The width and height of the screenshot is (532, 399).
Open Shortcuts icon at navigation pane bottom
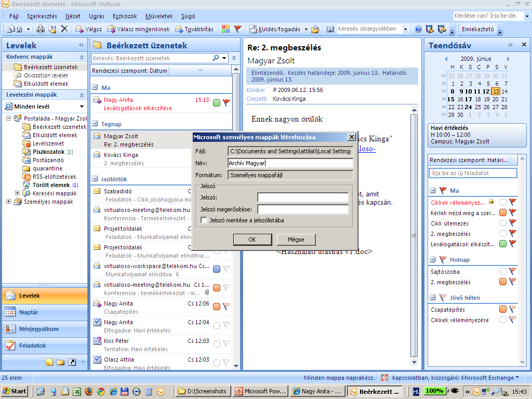[72, 362]
